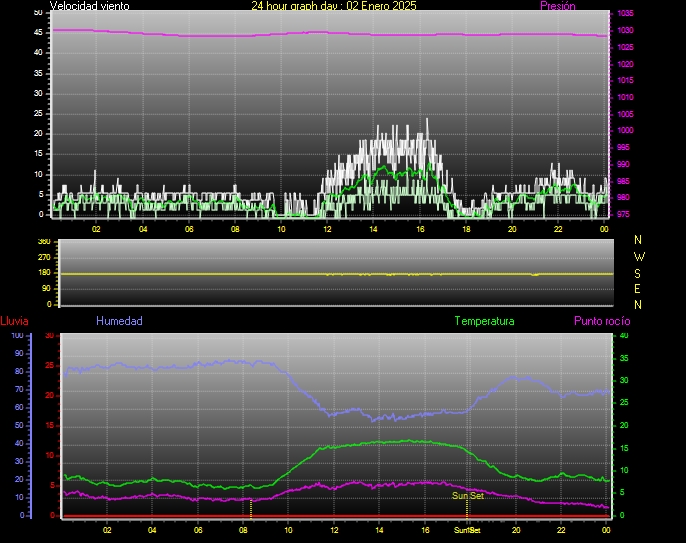Click "45" on the wind speed axis
Viewport: 686px width, 543px height.
pyautogui.click(x=38, y=33)
